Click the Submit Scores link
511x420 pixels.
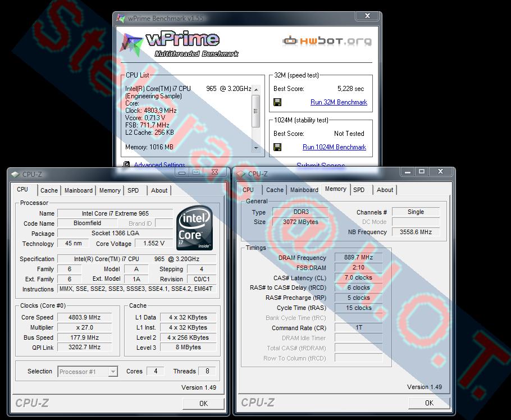click(321, 165)
